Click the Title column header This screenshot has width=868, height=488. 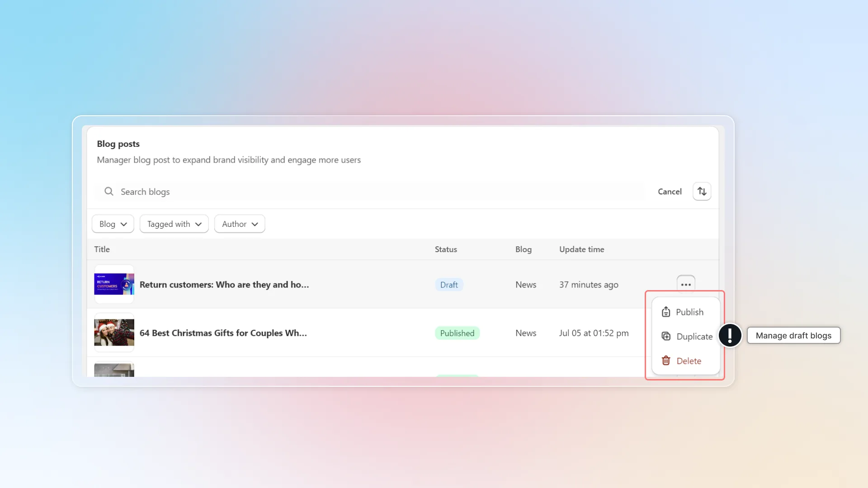pyautogui.click(x=102, y=249)
